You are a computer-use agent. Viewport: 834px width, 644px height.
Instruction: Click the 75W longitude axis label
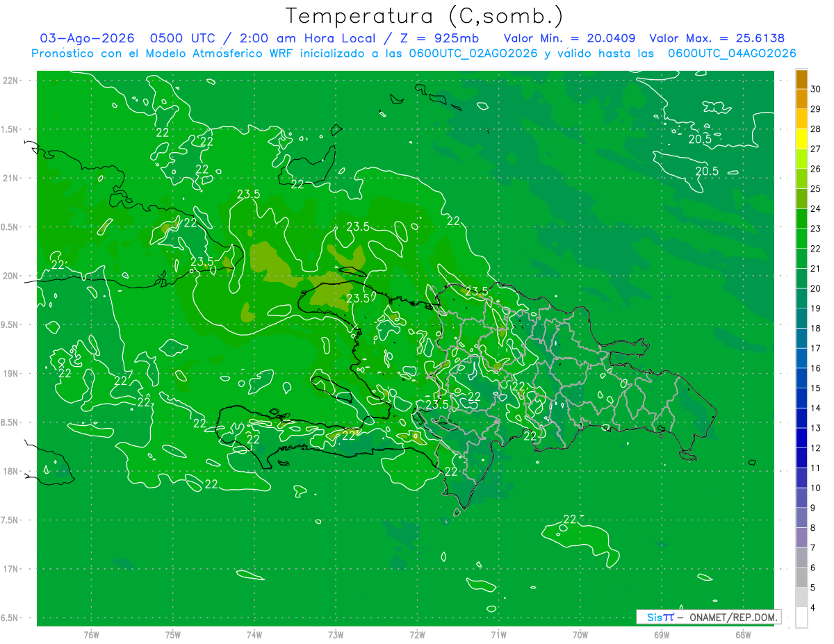(x=173, y=635)
